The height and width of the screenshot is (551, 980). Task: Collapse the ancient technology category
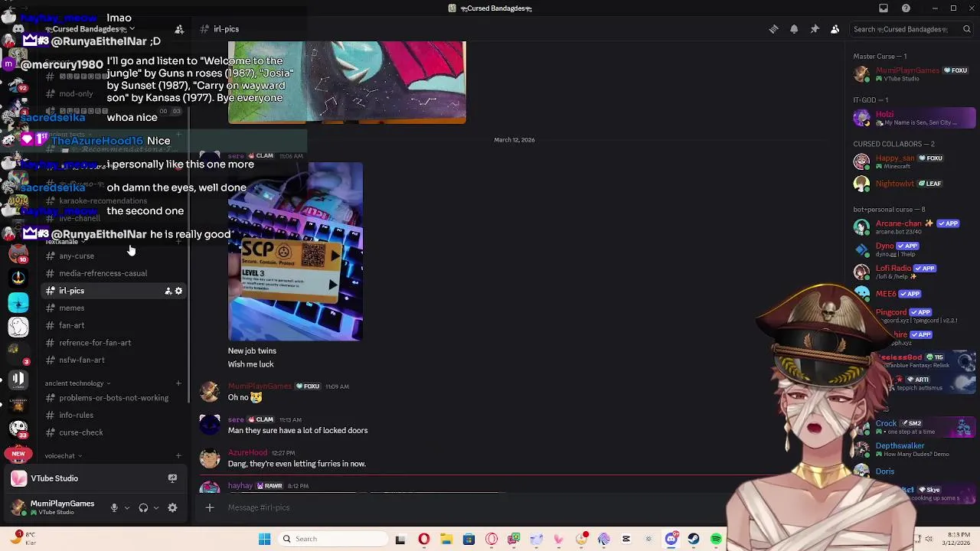[x=77, y=383]
